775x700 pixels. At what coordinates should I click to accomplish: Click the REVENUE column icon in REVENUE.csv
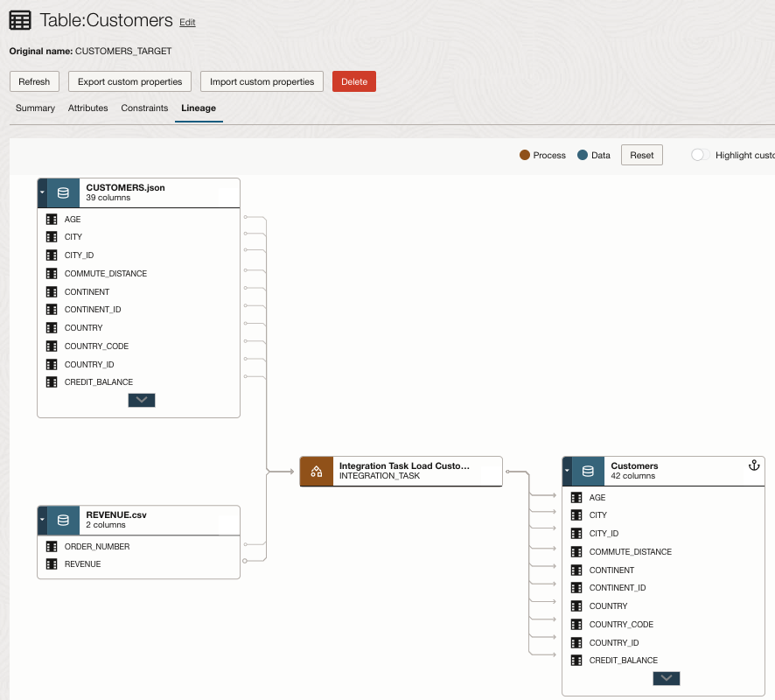(52, 564)
